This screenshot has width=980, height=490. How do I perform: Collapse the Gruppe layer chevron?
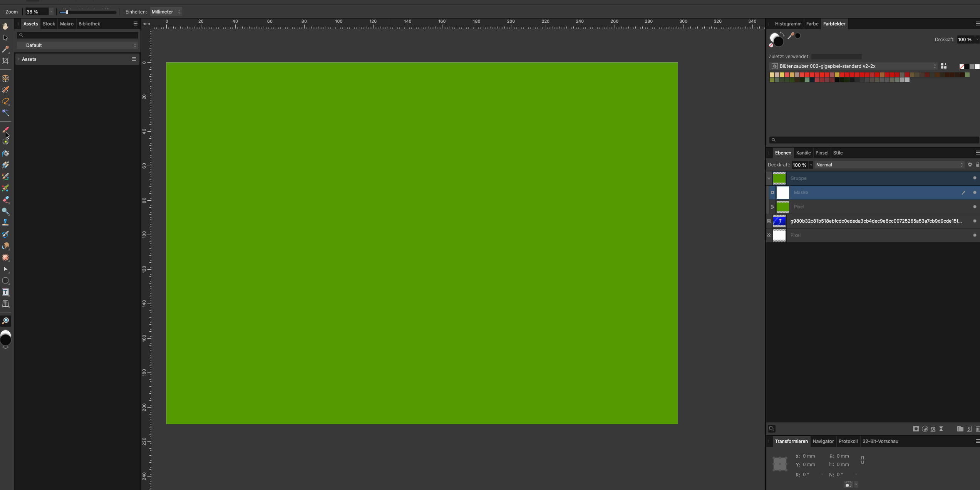point(769,178)
